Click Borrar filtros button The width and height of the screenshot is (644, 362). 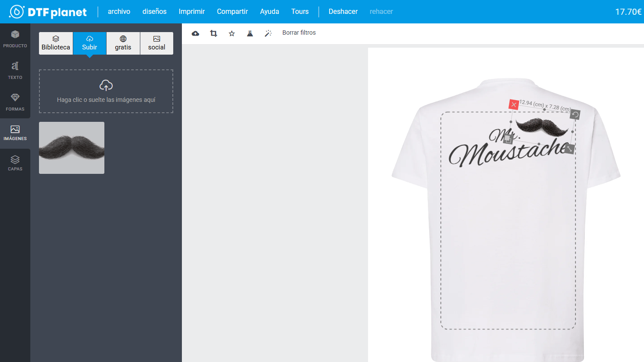tap(299, 33)
